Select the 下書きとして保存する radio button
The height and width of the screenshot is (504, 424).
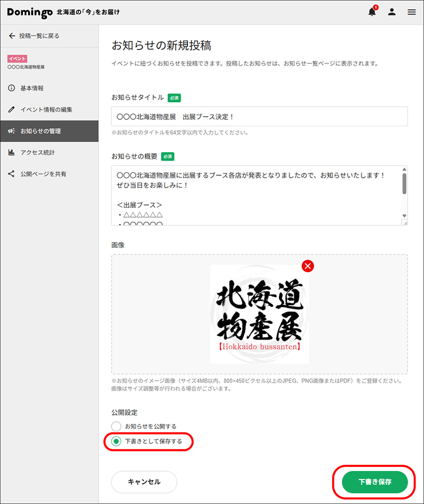click(116, 441)
